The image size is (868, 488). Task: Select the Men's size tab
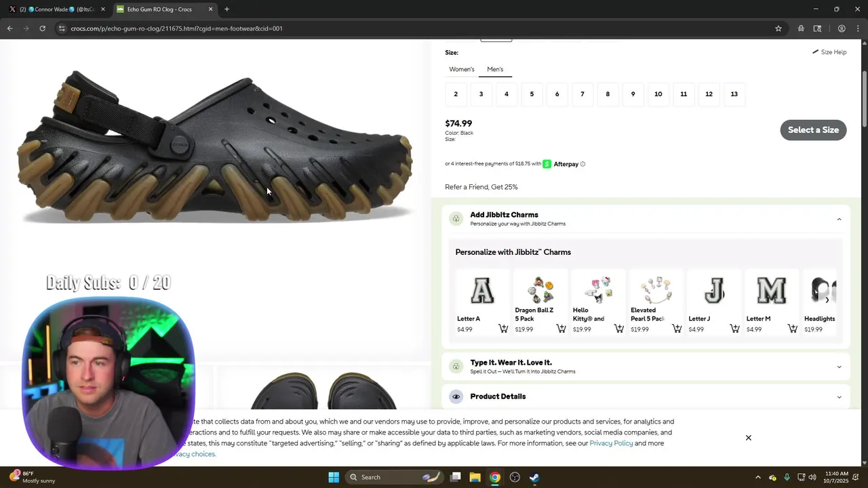tap(495, 69)
